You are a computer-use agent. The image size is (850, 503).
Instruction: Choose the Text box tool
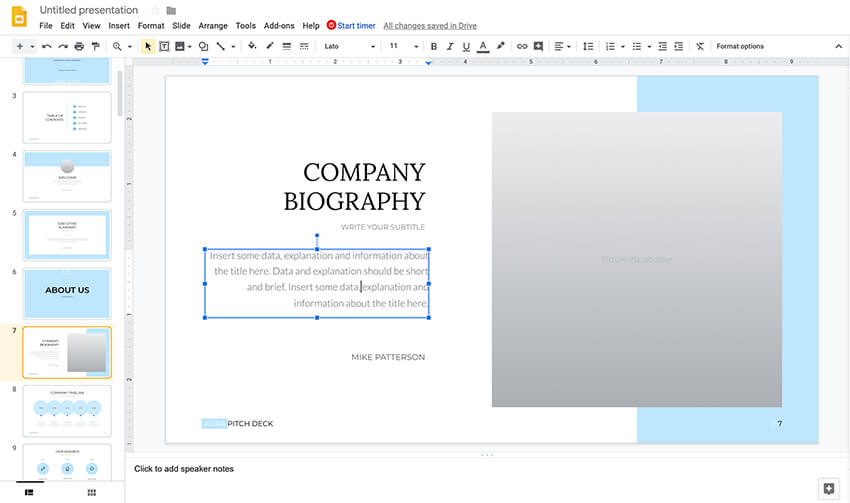[164, 46]
